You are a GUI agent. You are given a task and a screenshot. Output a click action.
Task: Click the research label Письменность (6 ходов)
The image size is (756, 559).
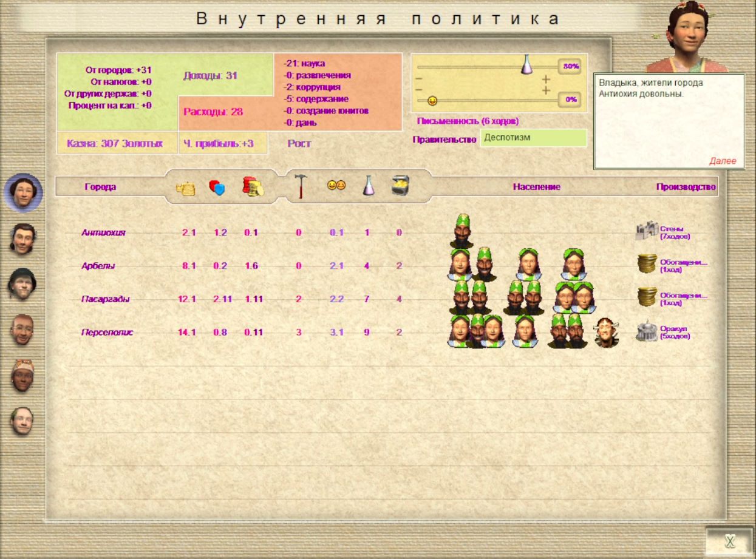pyautogui.click(x=468, y=121)
